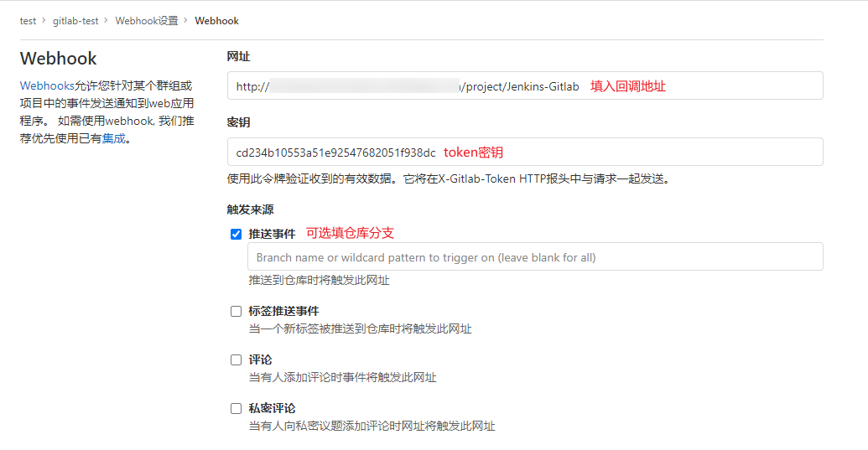Click the 密钥 field label
This screenshot has width=868, height=450.
pos(238,122)
